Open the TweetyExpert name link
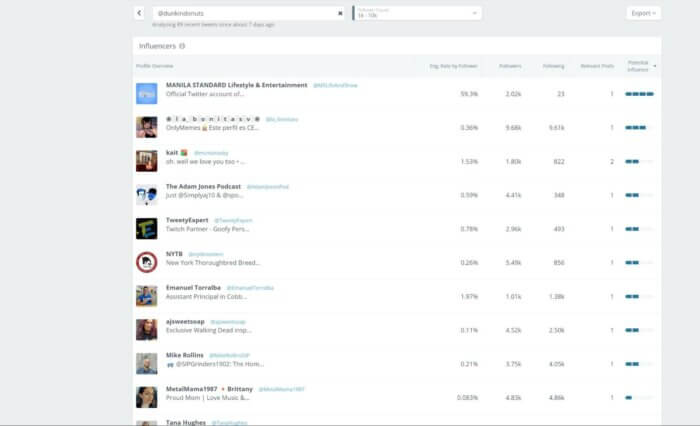This screenshot has width=700, height=426. pos(187,220)
